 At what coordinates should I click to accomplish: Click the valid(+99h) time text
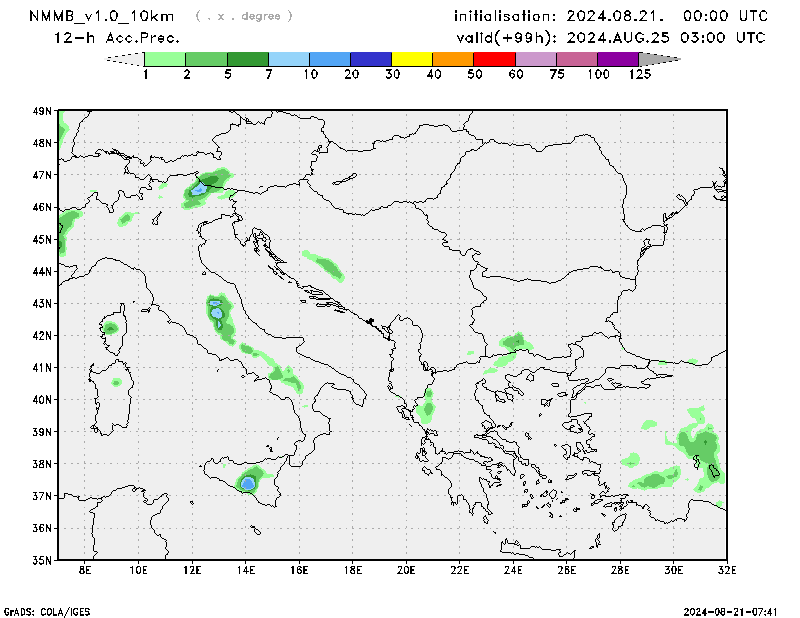(611, 38)
